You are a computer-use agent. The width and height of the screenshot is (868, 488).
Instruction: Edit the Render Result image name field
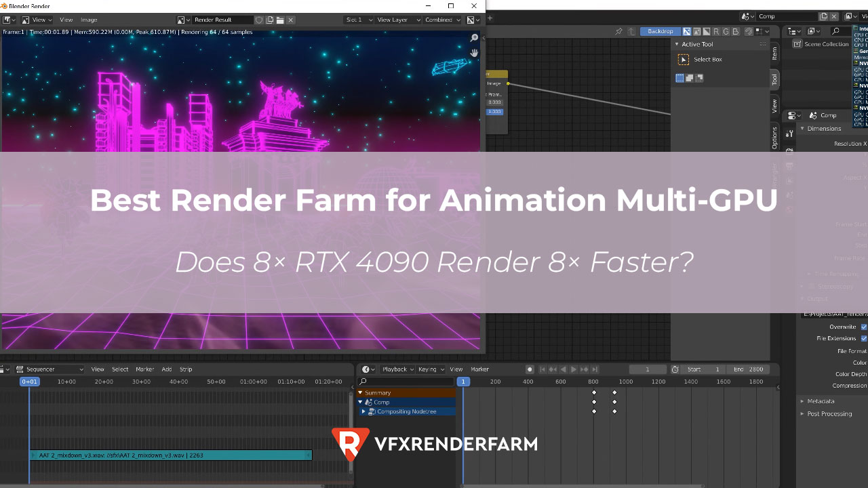[223, 20]
